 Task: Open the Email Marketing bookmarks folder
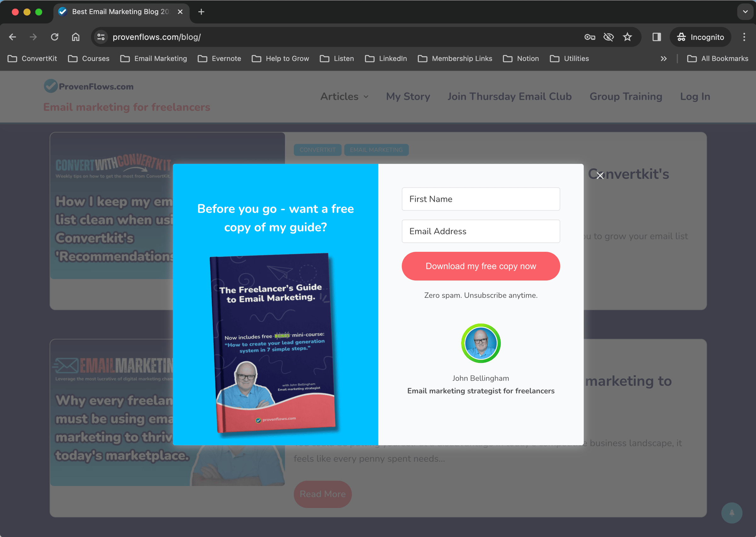click(x=154, y=59)
